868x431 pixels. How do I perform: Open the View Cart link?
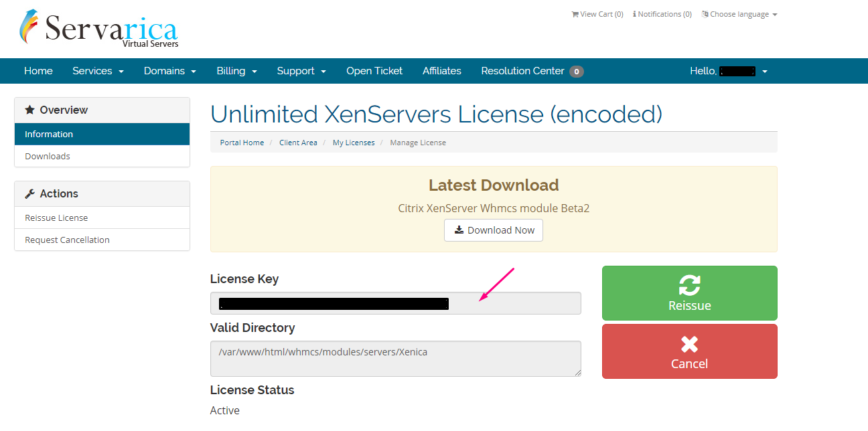(x=597, y=14)
